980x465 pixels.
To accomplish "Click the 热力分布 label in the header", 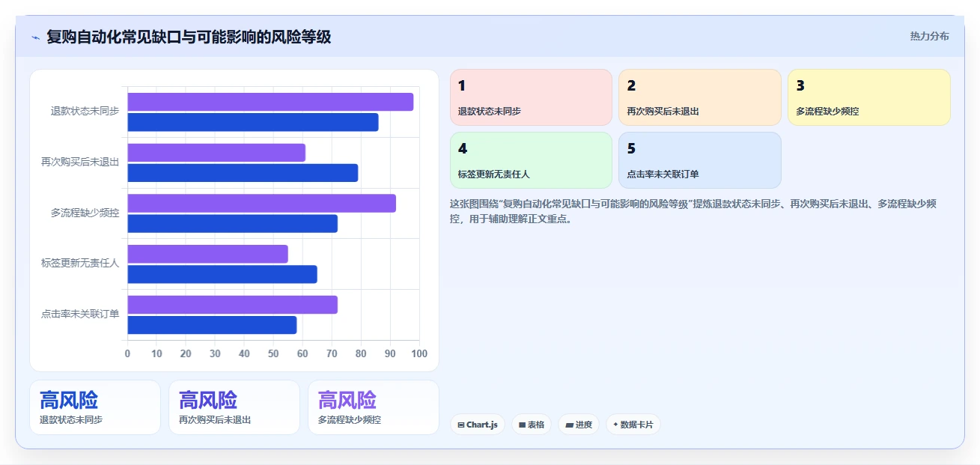I will pyautogui.click(x=929, y=37).
